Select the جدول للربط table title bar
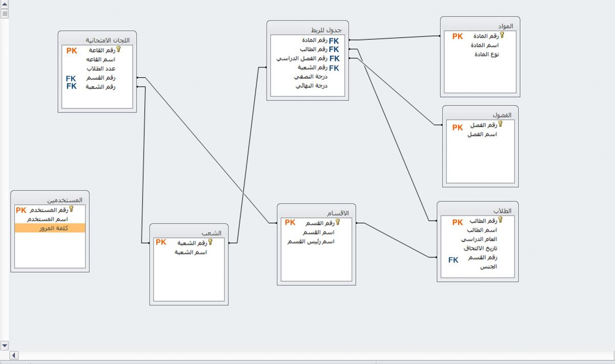This screenshot has width=615, height=364. pyautogui.click(x=307, y=30)
